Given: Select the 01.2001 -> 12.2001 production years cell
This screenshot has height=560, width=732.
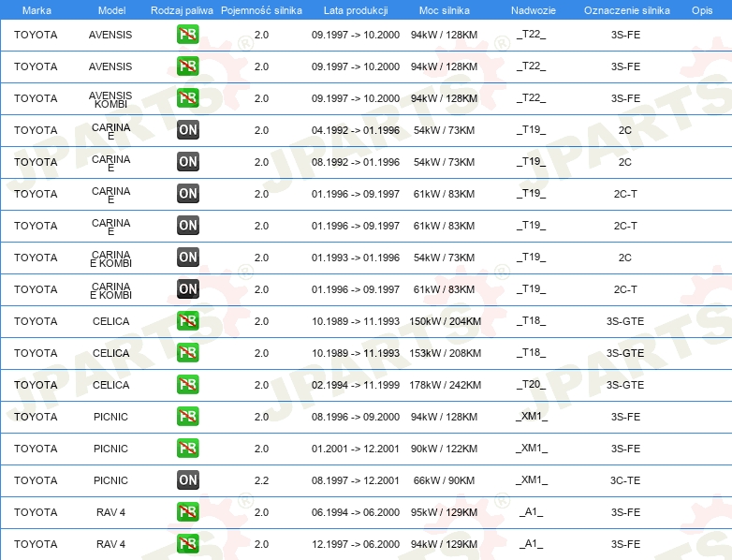Looking at the screenshot, I should [356, 449].
